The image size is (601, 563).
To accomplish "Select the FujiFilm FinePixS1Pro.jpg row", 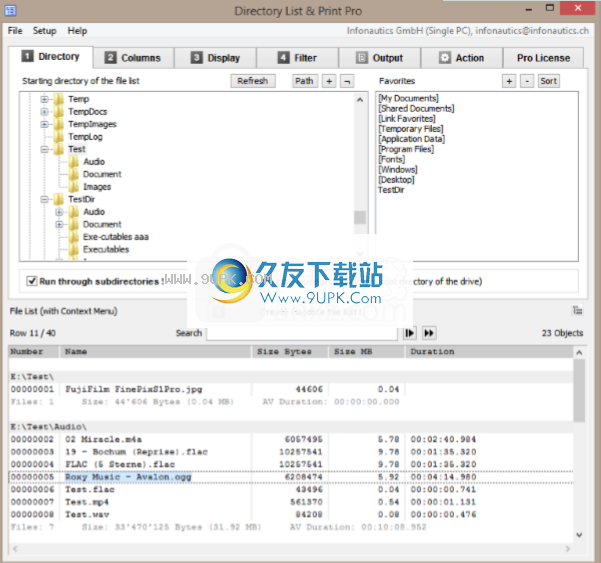I will [291, 389].
